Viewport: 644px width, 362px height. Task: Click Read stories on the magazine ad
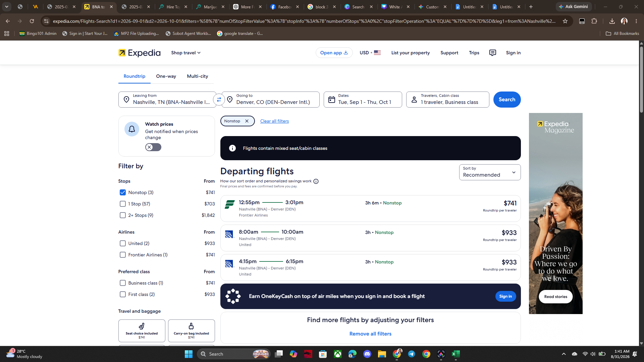[555, 297]
